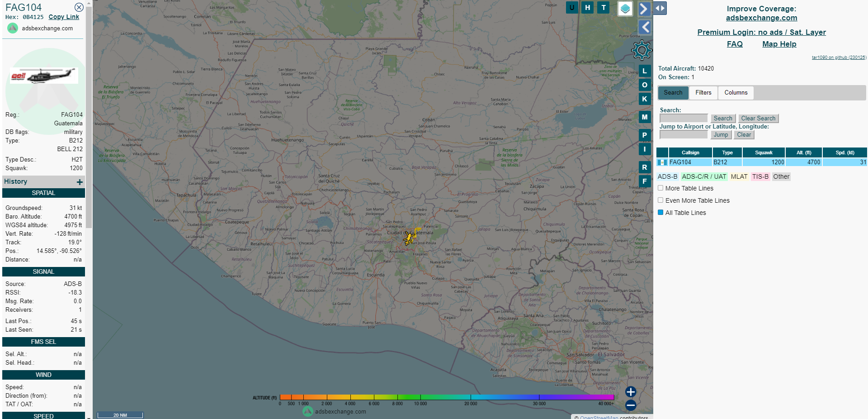Toggle sidebar width with double-arrow button

click(660, 8)
